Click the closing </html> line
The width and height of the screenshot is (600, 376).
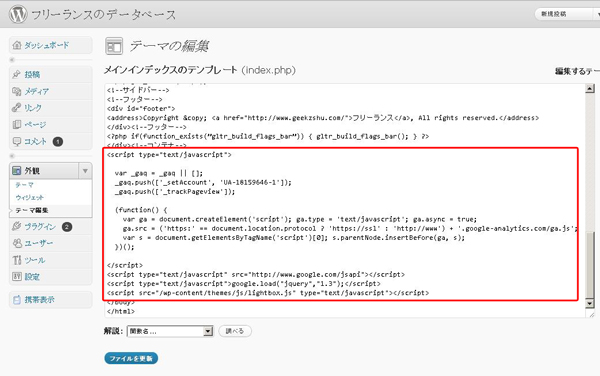(121, 311)
